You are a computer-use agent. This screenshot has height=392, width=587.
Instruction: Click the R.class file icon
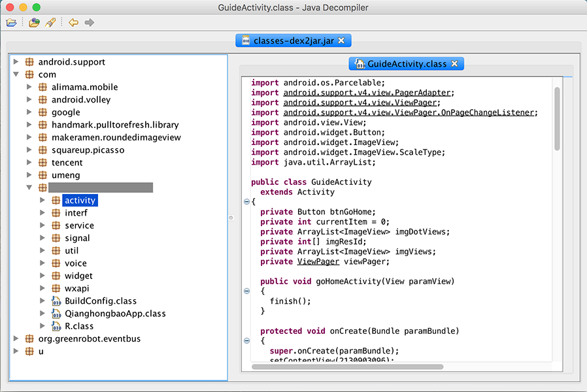click(56, 326)
